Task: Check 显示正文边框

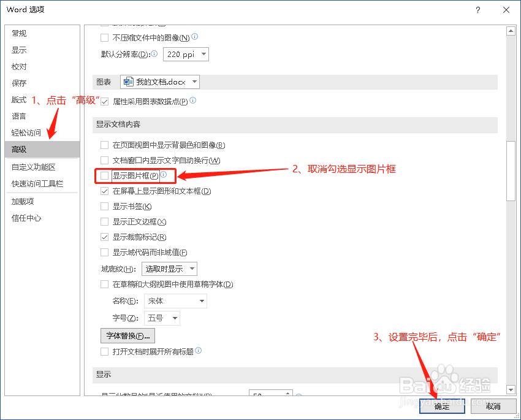Action: pyautogui.click(x=105, y=221)
